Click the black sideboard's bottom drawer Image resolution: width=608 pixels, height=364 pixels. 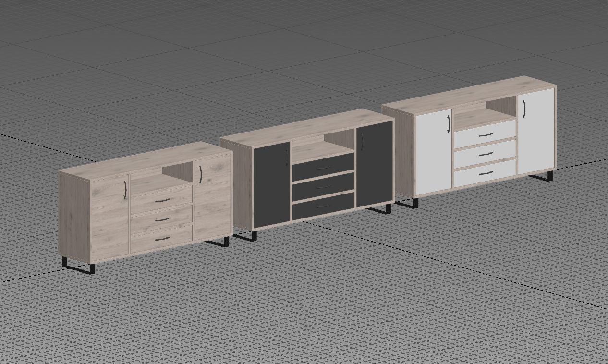[x=323, y=206]
